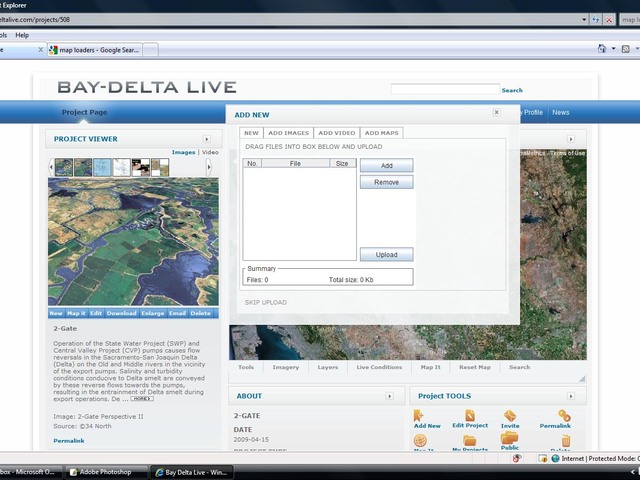Switch to the NEW tab in dialog
Image resolution: width=640 pixels, height=480 pixels.
pos(251,133)
